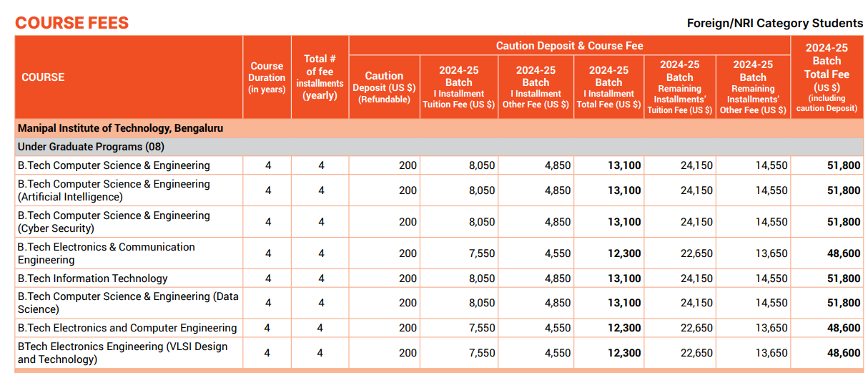This screenshot has width=868, height=373.
Task: Click the COURSE FEES heading
Action: [72, 23]
